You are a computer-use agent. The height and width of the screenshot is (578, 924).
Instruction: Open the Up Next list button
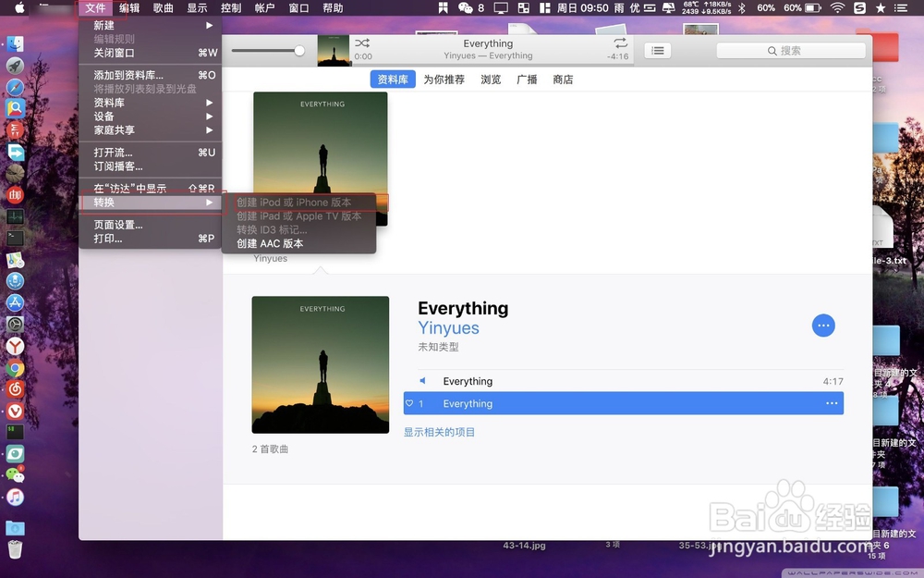coord(658,51)
